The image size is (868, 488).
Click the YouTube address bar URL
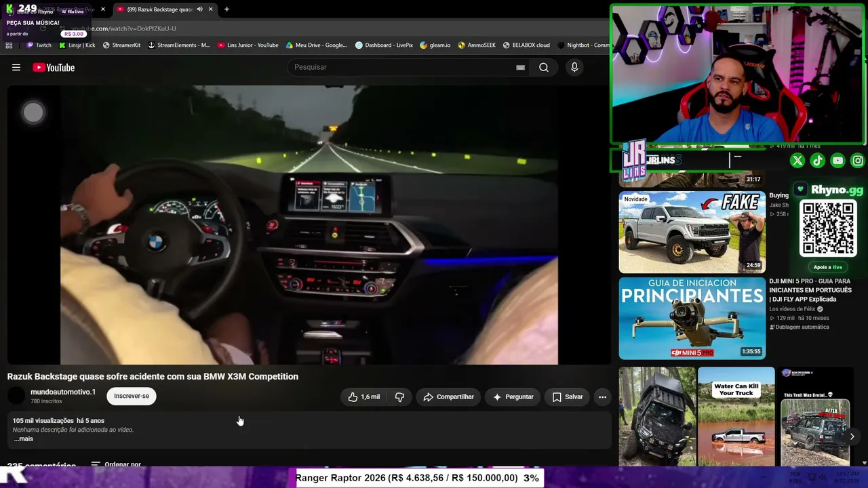tap(123, 28)
